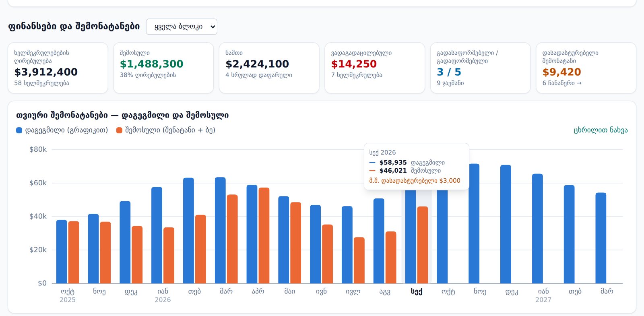The width and height of the screenshot is (644, 316).
Task: Click the "$46,021" received value in the tooltip
Action: (393, 171)
